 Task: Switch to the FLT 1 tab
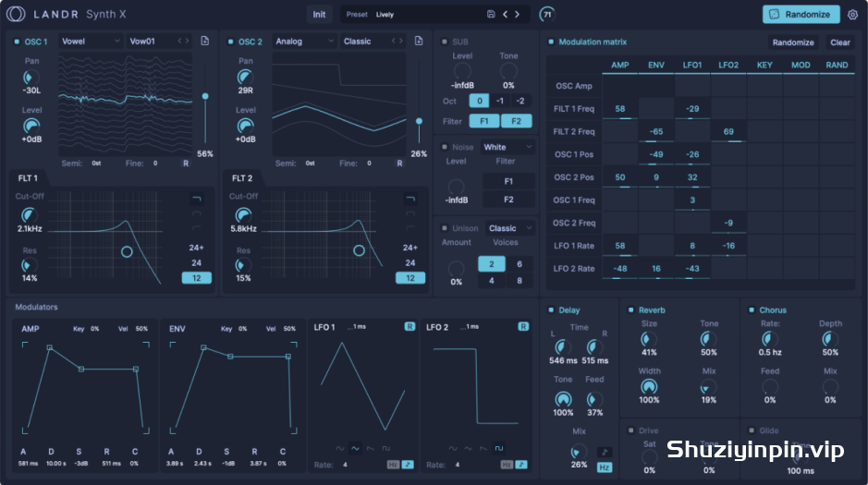tap(28, 178)
